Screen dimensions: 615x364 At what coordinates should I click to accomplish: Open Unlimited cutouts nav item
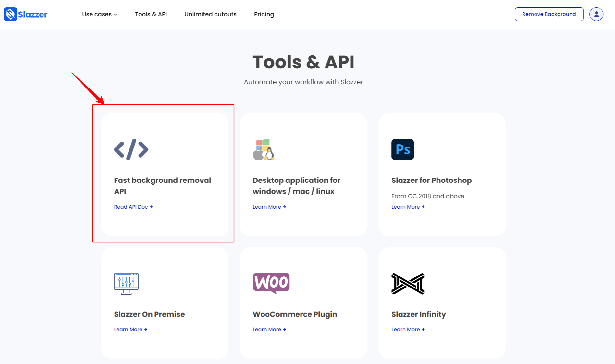pos(210,14)
